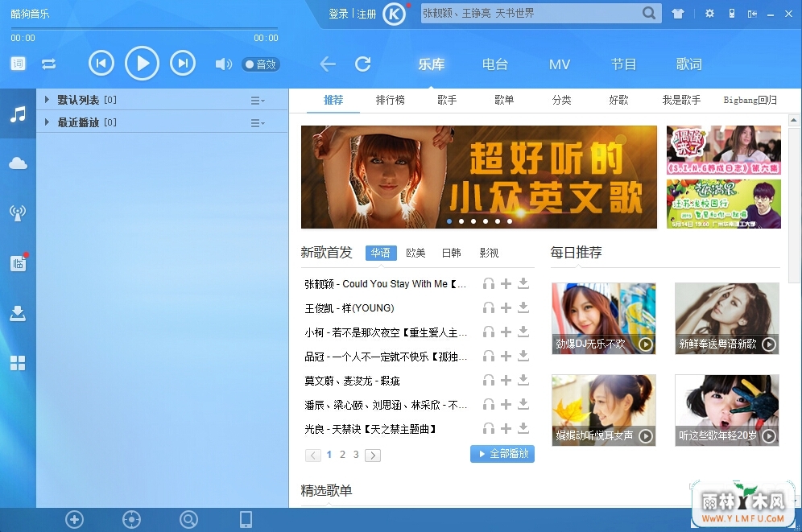The image size is (802, 532).
Task: Open page 2 of new songs
Action: pos(342,454)
